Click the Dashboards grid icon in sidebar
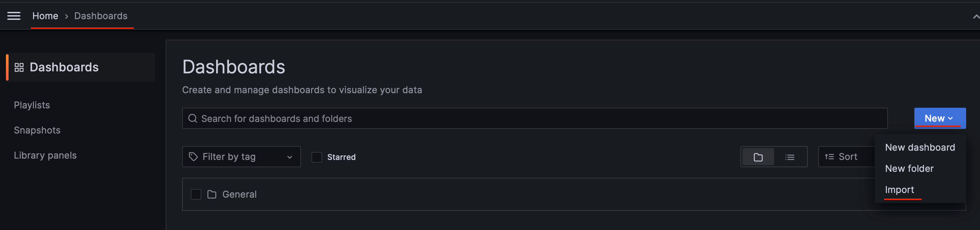The image size is (980, 230). click(19, 67)
